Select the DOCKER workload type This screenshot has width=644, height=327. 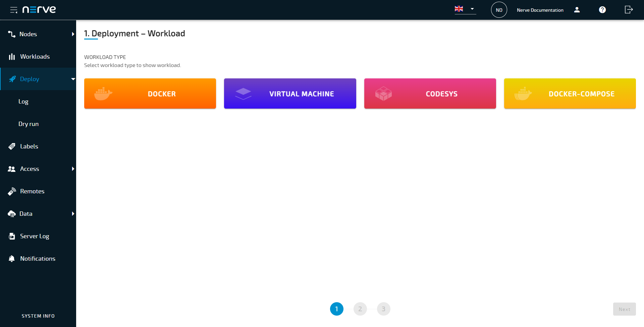coord(150,93)
